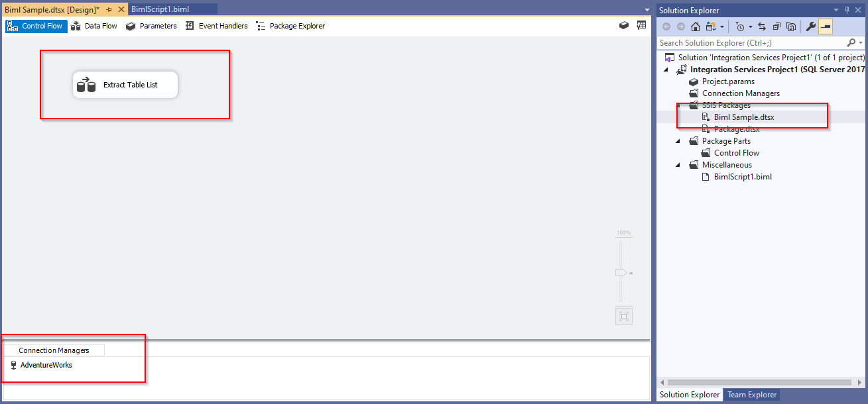Switch views with the folder-sync icon

point(711,26)
